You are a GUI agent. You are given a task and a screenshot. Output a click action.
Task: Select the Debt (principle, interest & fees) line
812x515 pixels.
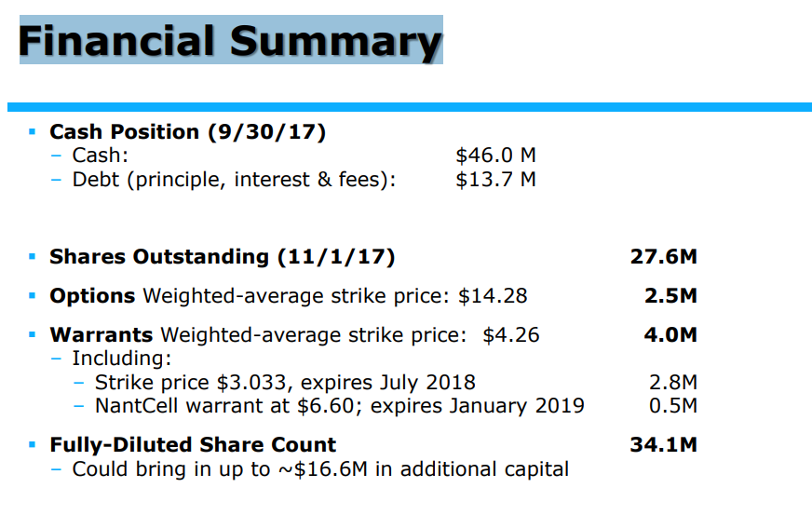(x=234, y=179)
